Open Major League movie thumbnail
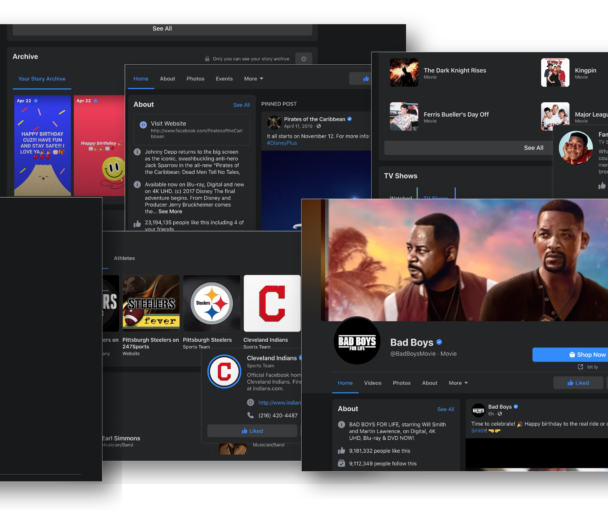 pyautogui.click(x=555, y=116)
